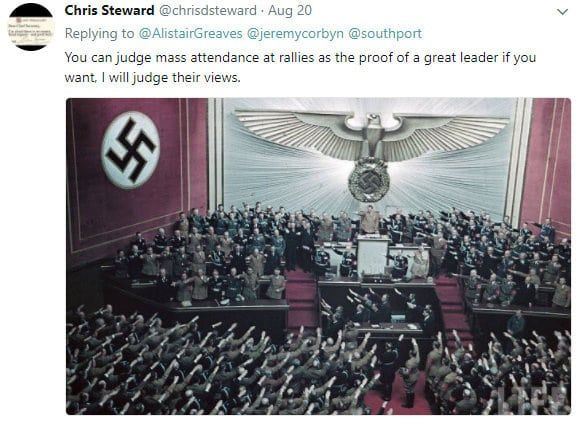Click Chris Steward's round profile avatar

pyautogui.click(x=31, y=27)
